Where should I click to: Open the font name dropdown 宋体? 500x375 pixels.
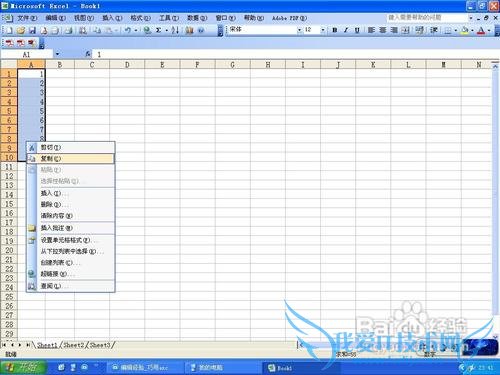(299, 30)
